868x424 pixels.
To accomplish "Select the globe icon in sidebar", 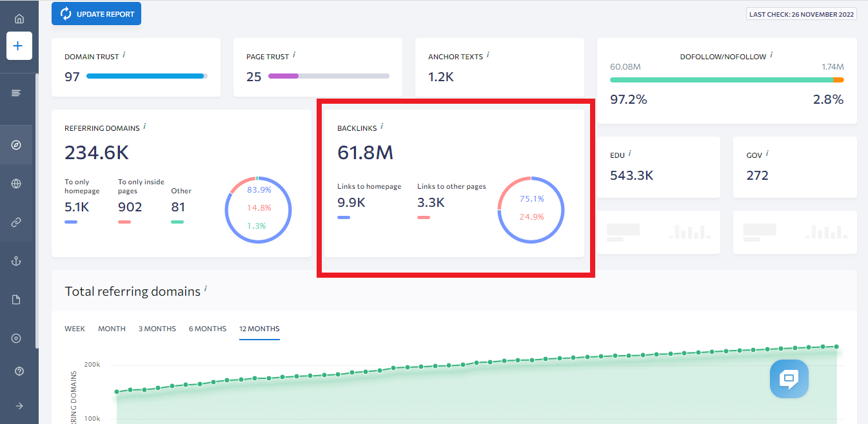I will click(17, 184).
